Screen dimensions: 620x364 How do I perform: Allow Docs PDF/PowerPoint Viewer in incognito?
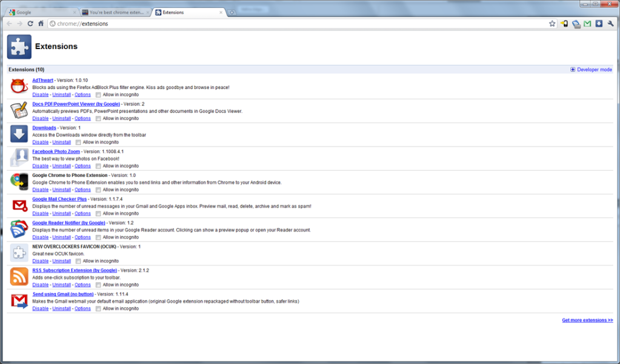click(x=98, y=119)
